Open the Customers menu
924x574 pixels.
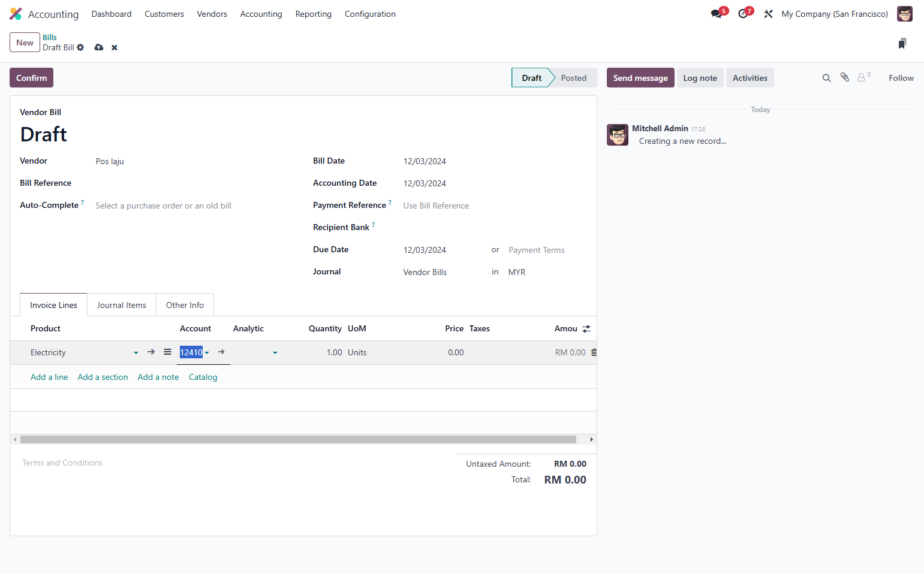pos(164,14)
